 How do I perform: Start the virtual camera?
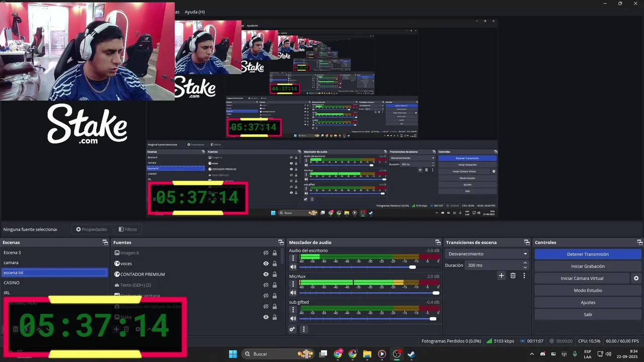[x=582, y=278]
